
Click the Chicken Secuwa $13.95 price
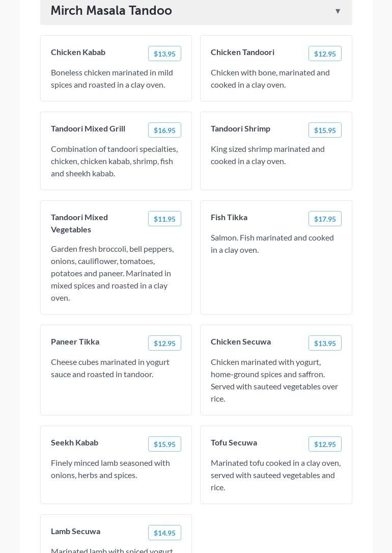click(x=324, y=343)
